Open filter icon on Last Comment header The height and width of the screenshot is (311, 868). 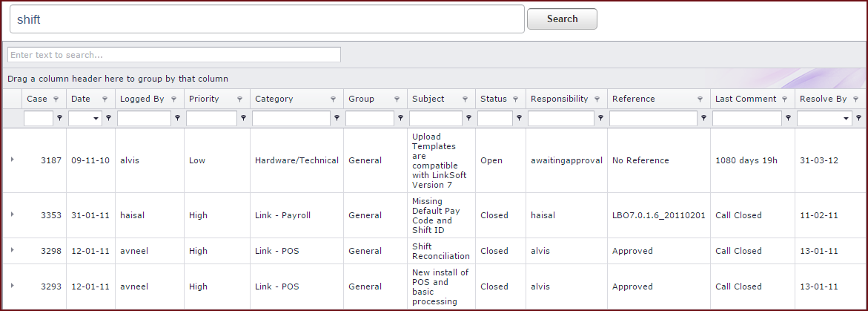click(784, 99)
